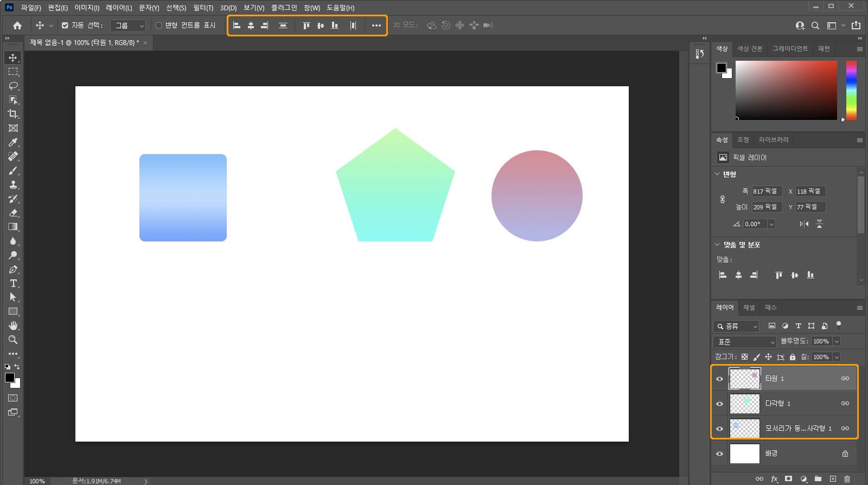868x485 pixels.
Task: Select the Spot Healing Brush tool
Action: [x=13, y=156]
